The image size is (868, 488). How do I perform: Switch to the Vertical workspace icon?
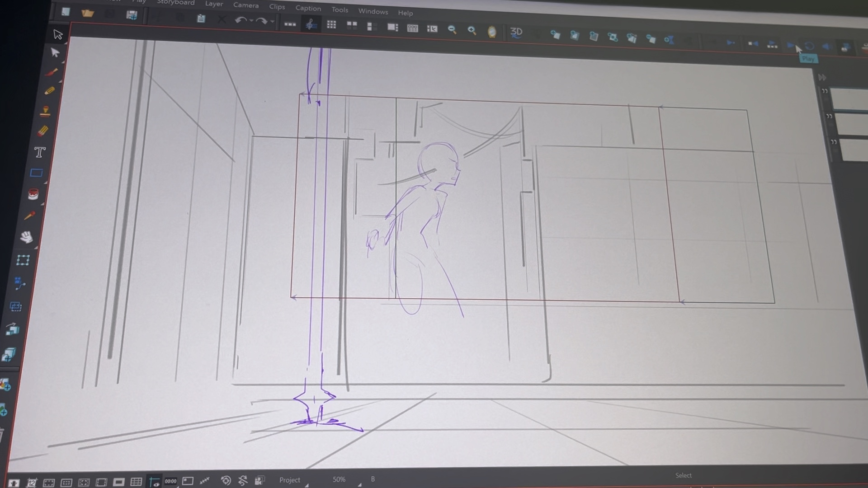coord(371,26)
